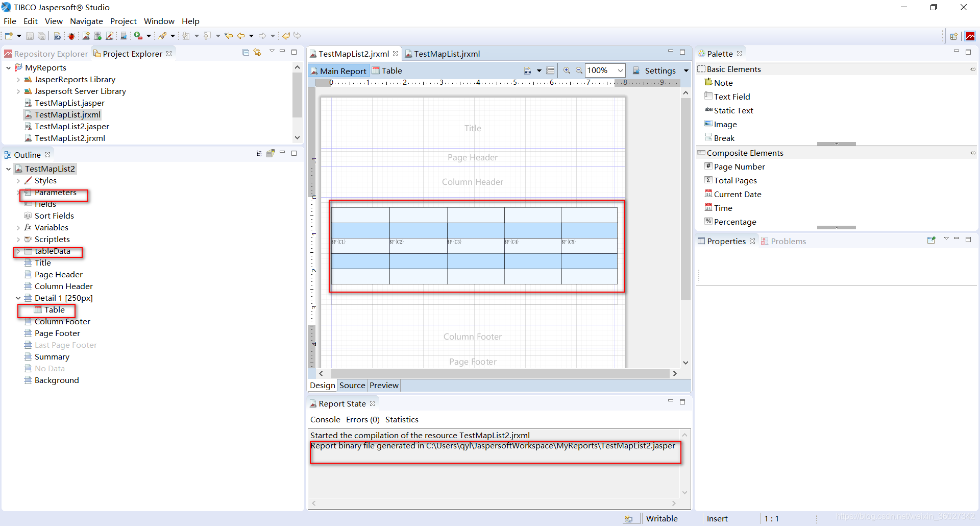The width and height of the screenshot is (980, 526).
Task: Click the red bug debug icon
Action: (71, 36)
